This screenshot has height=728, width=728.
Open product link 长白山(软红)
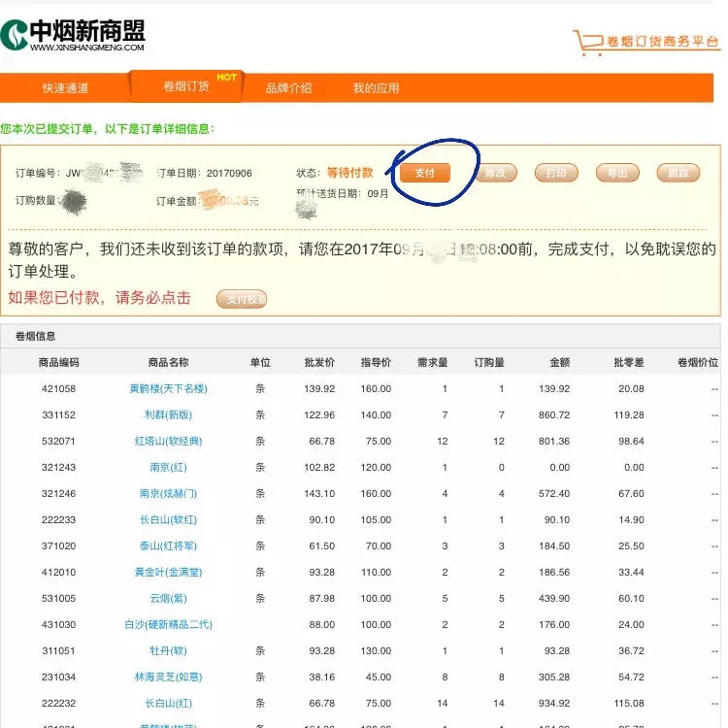[168, 519]
